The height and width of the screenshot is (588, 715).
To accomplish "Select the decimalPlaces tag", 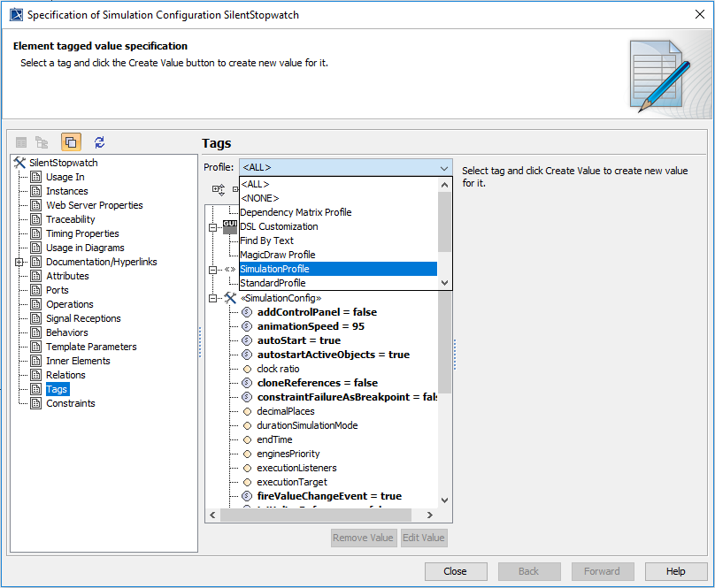I will point(286,411).
